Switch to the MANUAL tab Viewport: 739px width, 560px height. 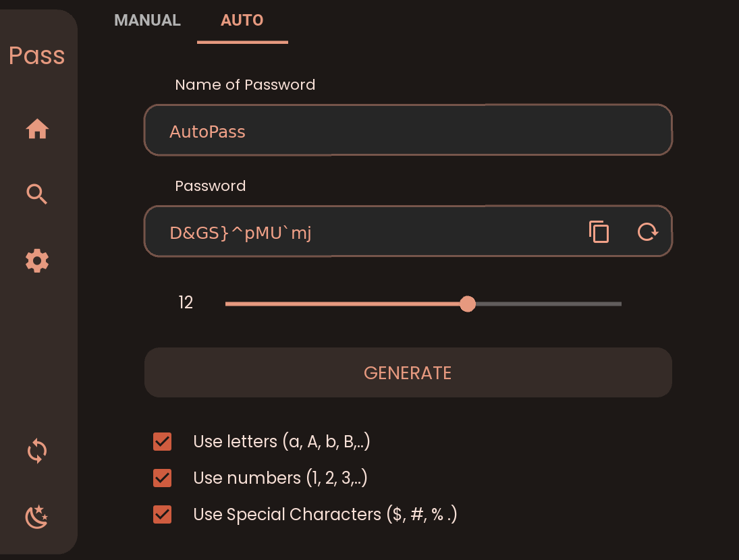pos(148,20)
